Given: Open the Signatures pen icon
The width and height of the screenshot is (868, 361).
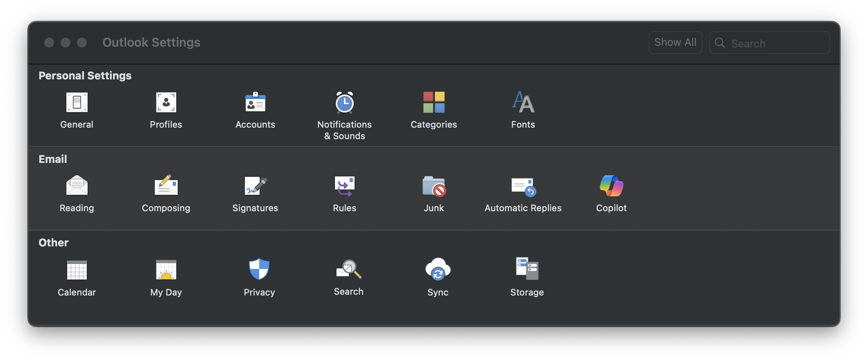Looking at the screenshot, I should [255, 186].
